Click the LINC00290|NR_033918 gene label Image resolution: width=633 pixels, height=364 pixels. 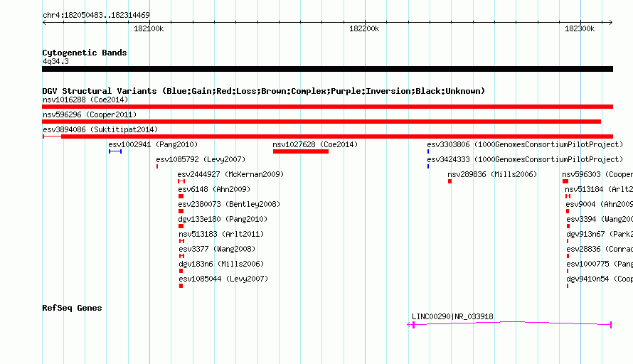coord(452,316)
